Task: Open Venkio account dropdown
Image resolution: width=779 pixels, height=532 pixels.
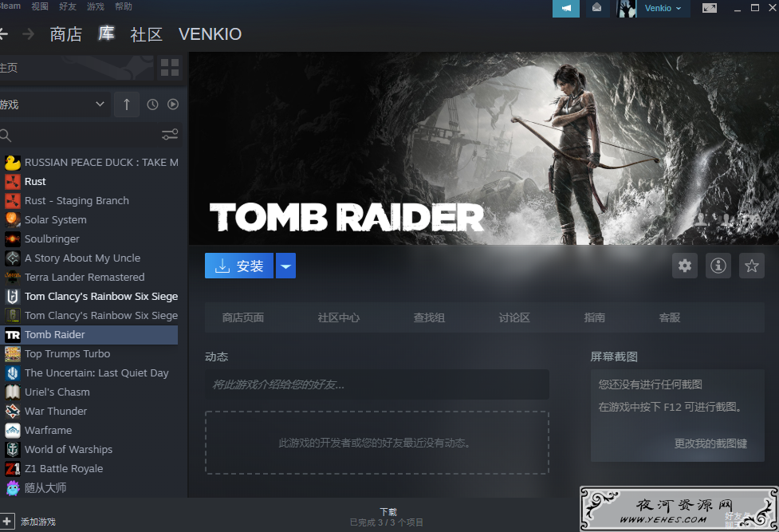Action: (663, 9)
